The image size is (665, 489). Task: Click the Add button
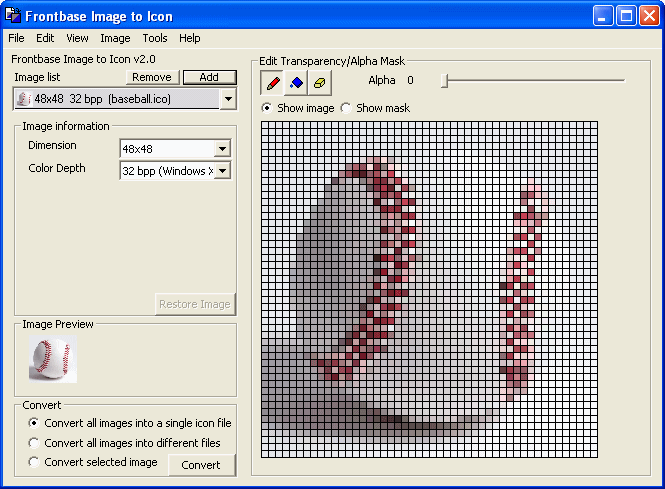coord(209,77)
